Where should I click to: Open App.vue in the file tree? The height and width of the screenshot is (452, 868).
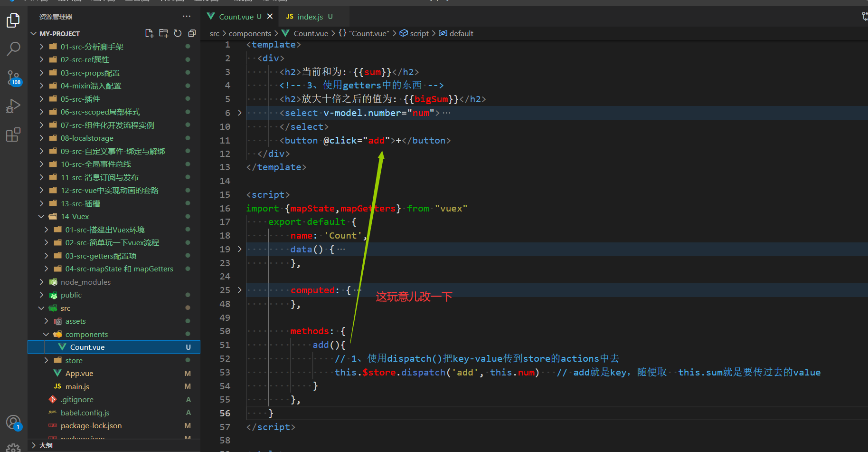[x=114, y=373]
